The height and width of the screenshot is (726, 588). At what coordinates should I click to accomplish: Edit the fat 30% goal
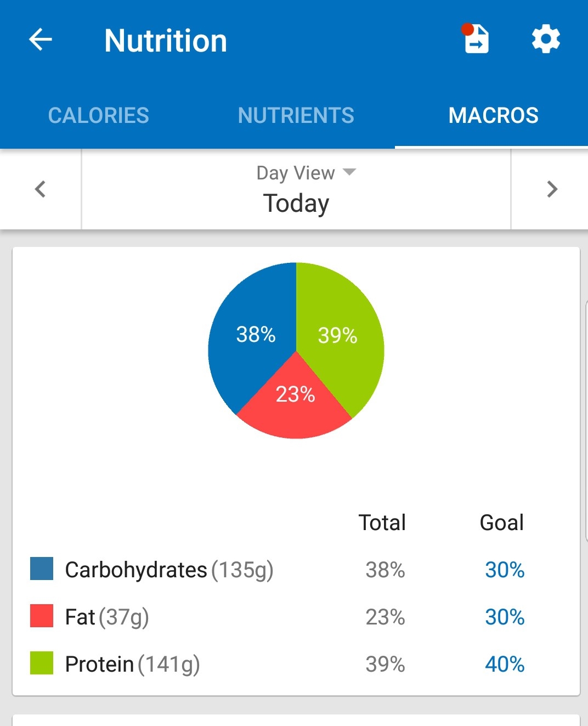[505, 617]
